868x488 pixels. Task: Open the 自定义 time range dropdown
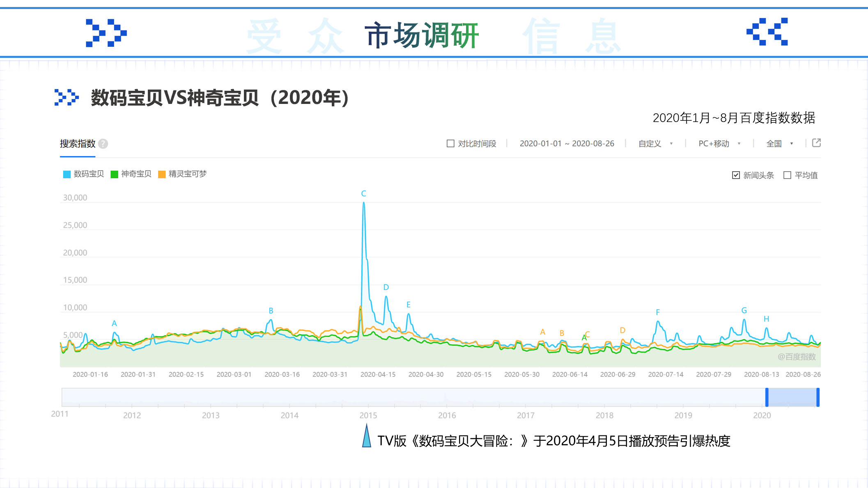pos(655,144)
